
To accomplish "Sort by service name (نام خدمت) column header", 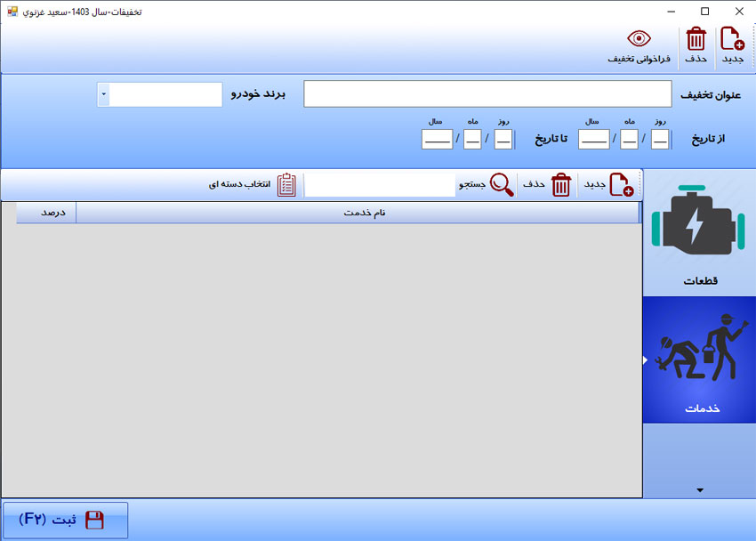I will pos(357,214).
